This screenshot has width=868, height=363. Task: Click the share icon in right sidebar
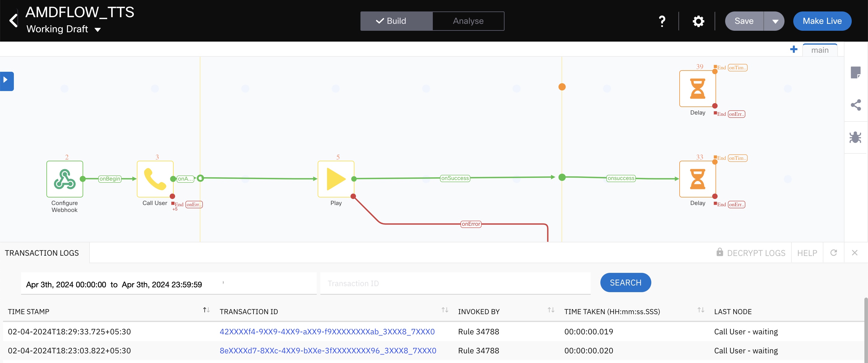click(856, 105)
